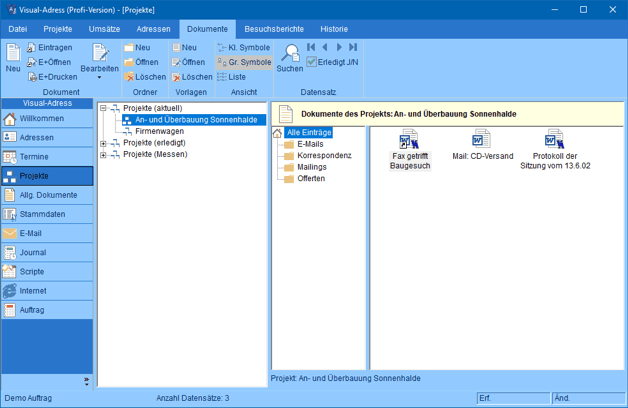This screenshot has width=628, height=408.
Task: Click Öffnen in Vorlagen group
Action: coord(188,62)
